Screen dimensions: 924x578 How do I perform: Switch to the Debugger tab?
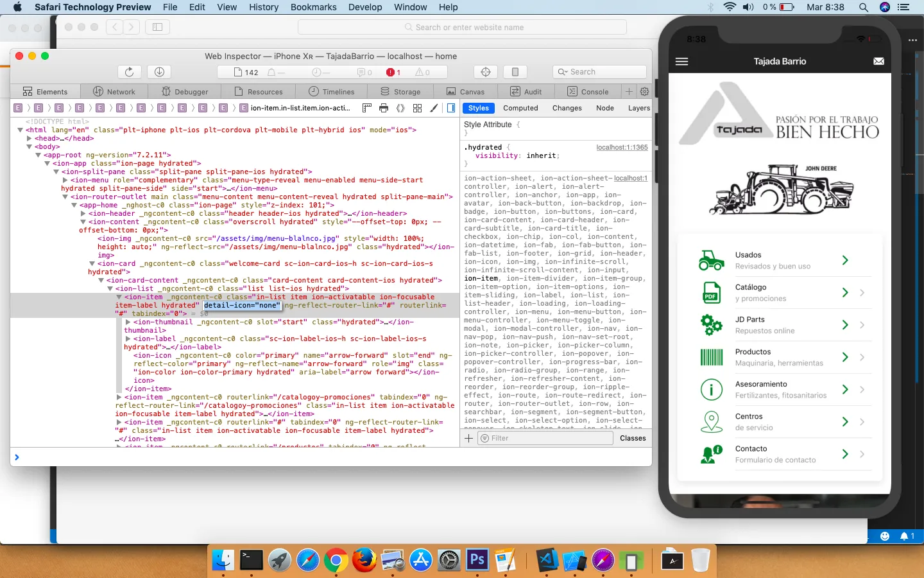click(185, 92)
